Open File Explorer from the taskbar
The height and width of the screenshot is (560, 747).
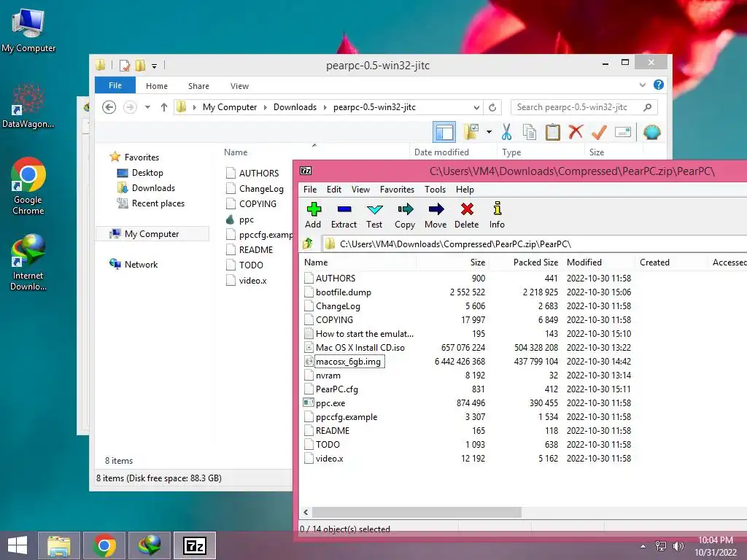tap(58, 545)
